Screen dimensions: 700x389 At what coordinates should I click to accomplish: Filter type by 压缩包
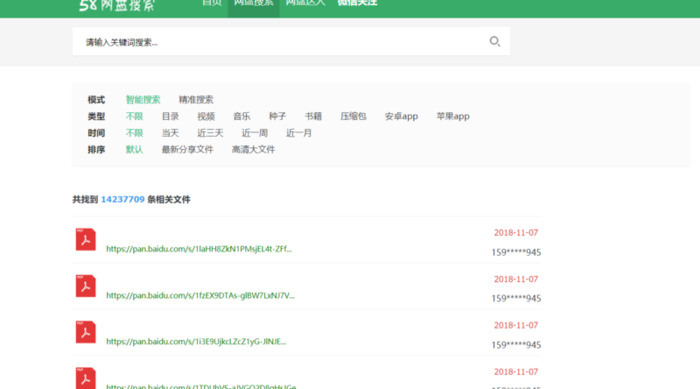click(x=353, y=117)
